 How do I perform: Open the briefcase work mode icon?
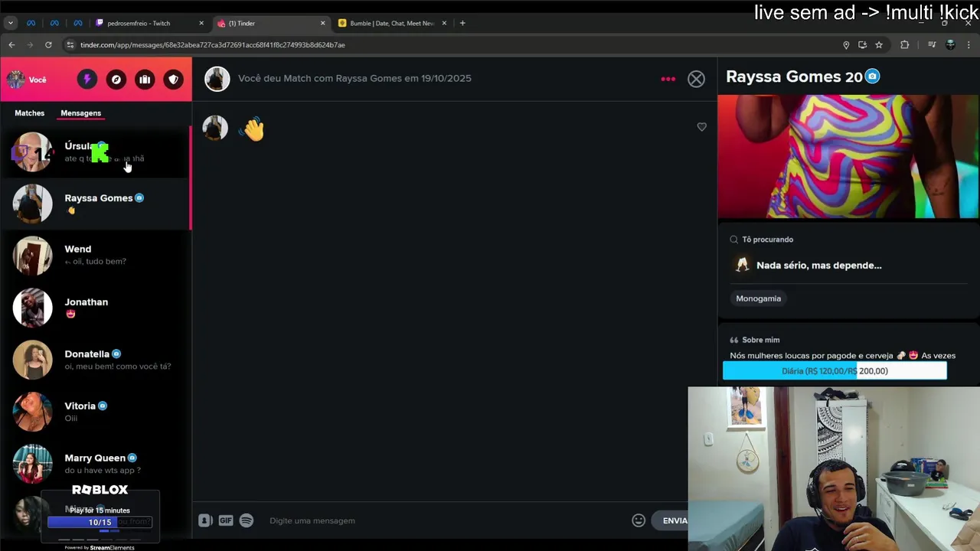145,80
